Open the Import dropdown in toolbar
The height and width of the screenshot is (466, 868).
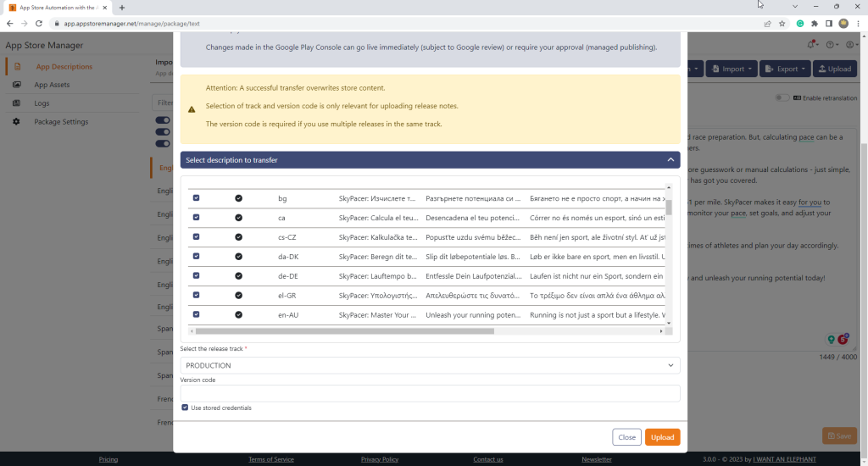click(x=732, y=69)
